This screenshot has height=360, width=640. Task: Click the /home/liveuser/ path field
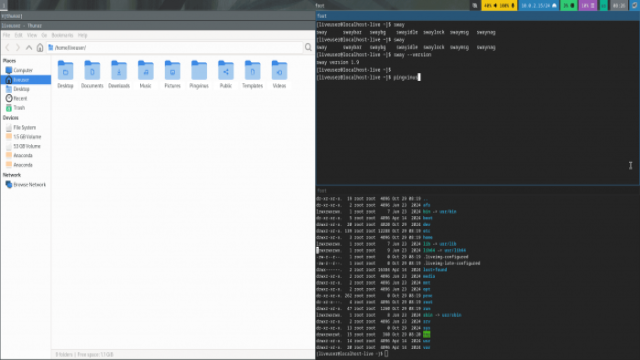175,48
